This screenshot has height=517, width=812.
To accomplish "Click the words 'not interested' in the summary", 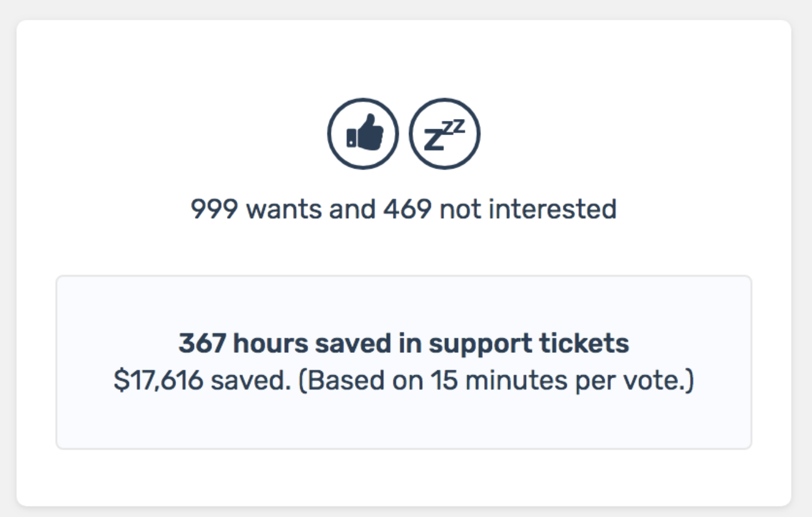I will [528, 209].
